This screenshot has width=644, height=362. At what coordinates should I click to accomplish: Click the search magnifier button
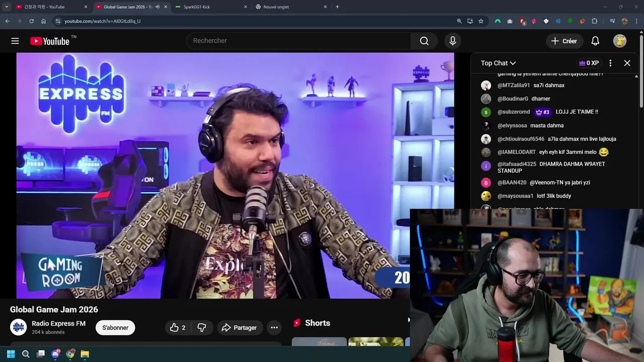(x=424, y=41)
